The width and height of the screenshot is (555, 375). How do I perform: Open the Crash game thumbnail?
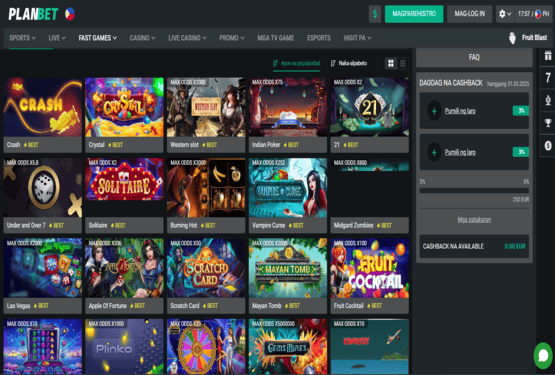tap(42, 107)
